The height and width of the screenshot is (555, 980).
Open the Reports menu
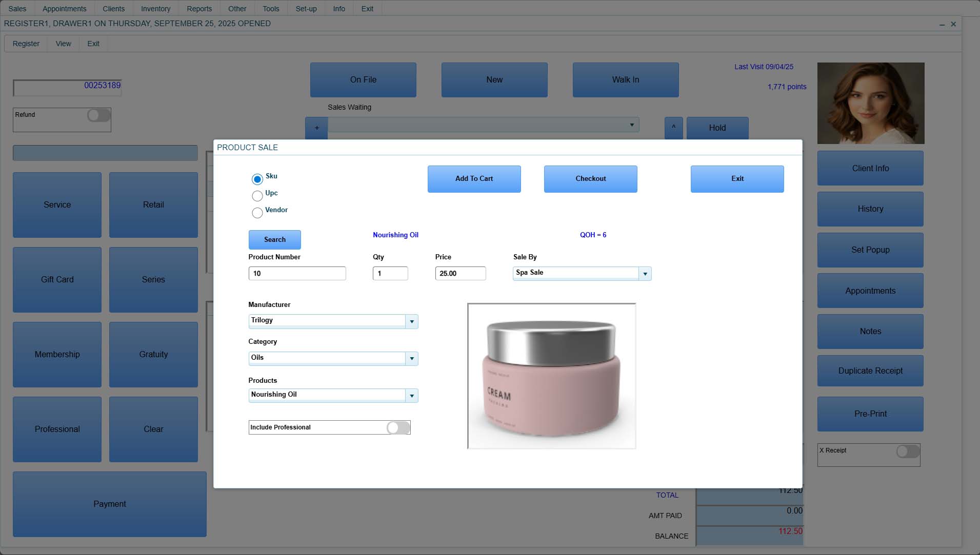(199, 9)
